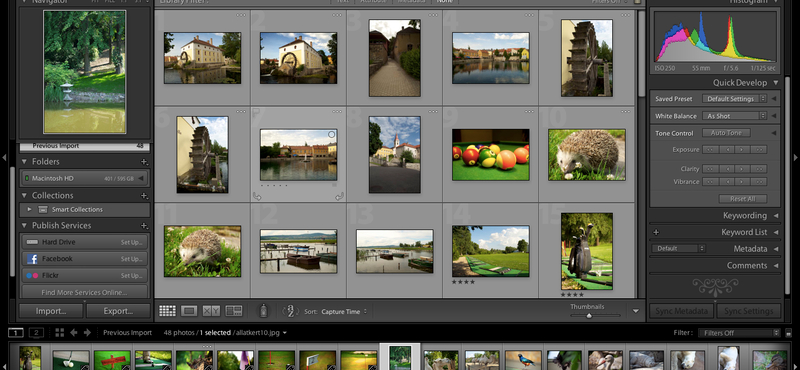This screenshot has width=800, height=370.
Task: Expand the Smart Collections set
Action: pos(30,210)
